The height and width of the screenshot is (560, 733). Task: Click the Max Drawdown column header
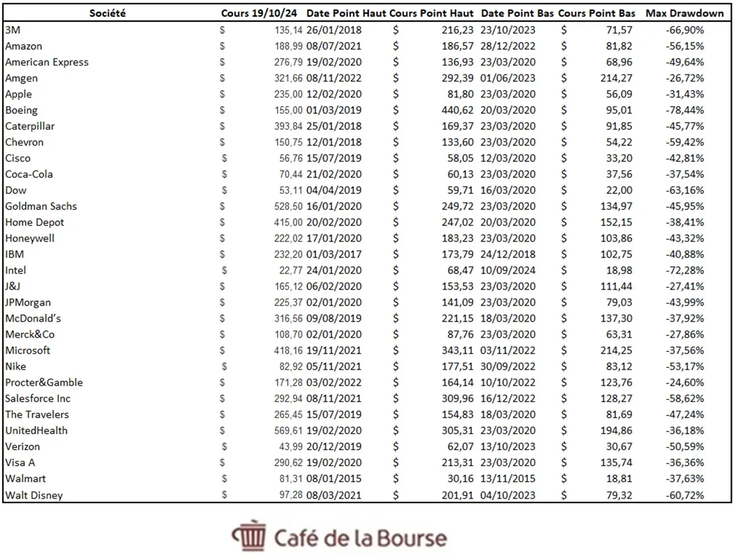coord(684,13)
